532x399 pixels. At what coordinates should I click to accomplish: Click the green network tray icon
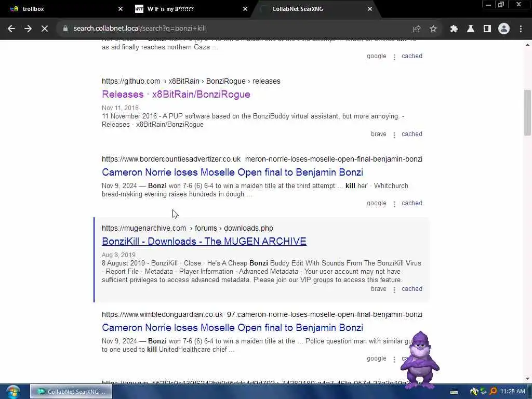484,392
